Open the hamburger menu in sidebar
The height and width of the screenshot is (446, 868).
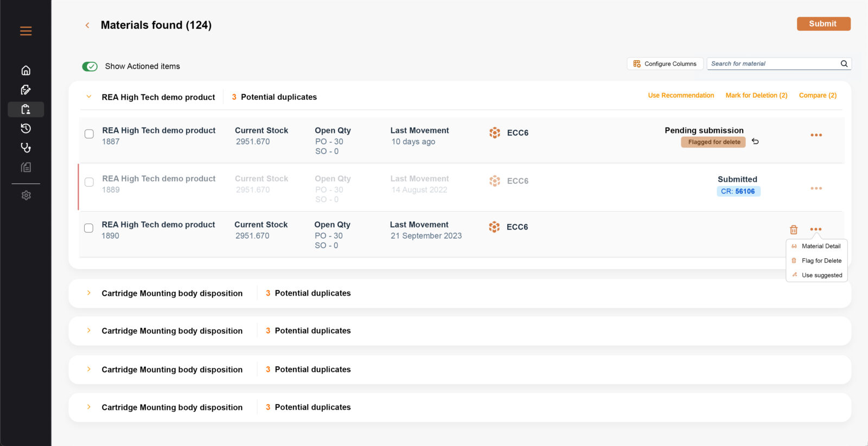[x=25, y=31]
